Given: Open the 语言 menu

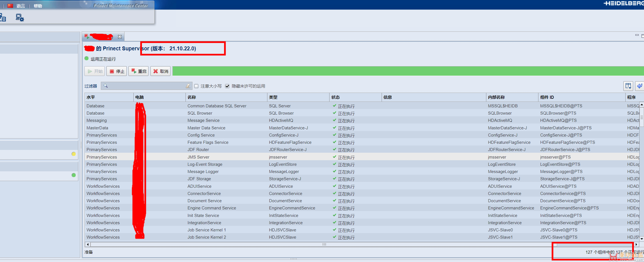Looking at the screenshot, I should (x=21, y=6).
